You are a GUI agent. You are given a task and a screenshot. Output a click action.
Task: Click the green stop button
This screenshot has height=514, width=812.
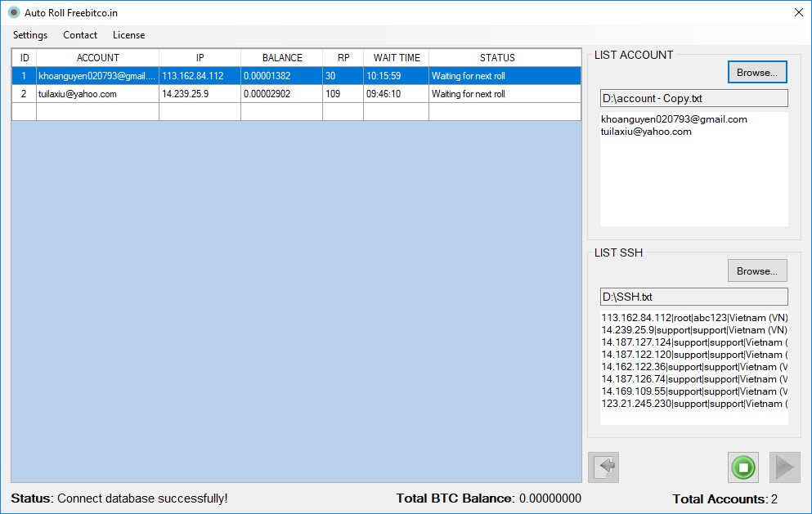[x=743, y=467]
